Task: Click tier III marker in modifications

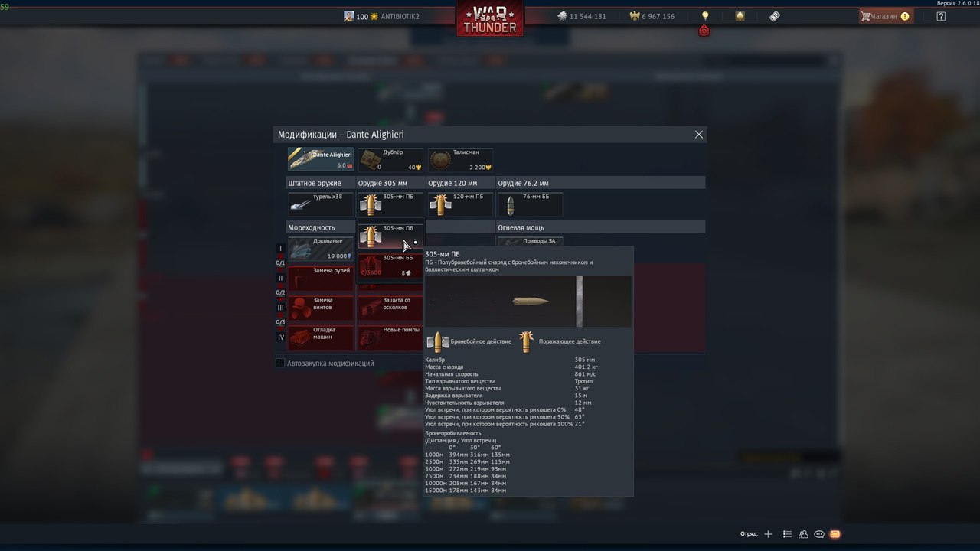Action: (x=280, y=308)
